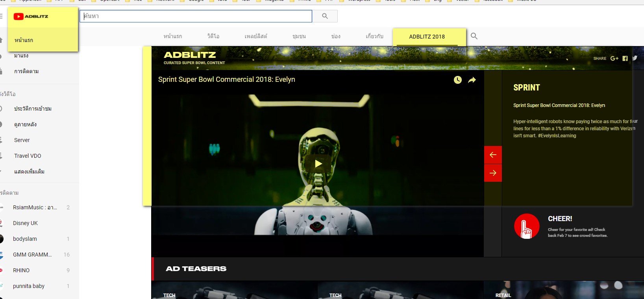Click the ADBLITZ banner logo
Viewport: 644px width, 299px height.
190,55
